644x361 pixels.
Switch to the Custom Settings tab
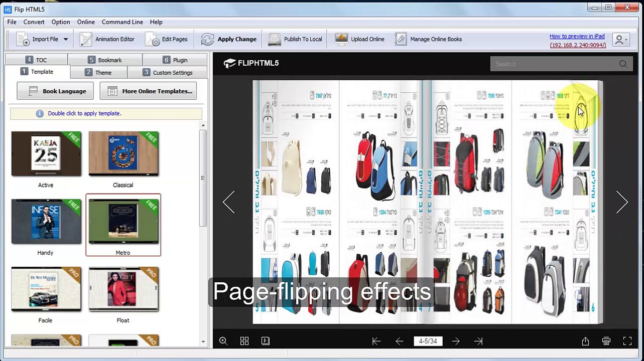[x=167, y=72]
